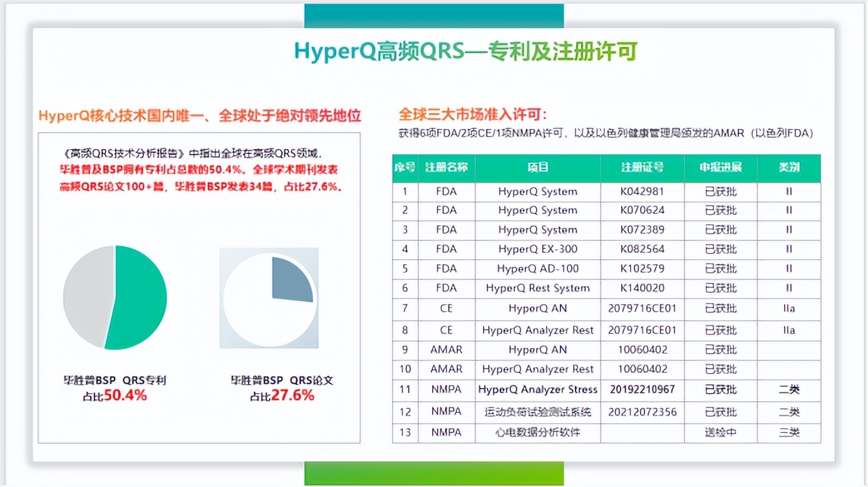Viewport: 868px width, 487px height.
Task: Click the 毕胜普BSP QRS专利 caption
Action: [x=115, y=380]
